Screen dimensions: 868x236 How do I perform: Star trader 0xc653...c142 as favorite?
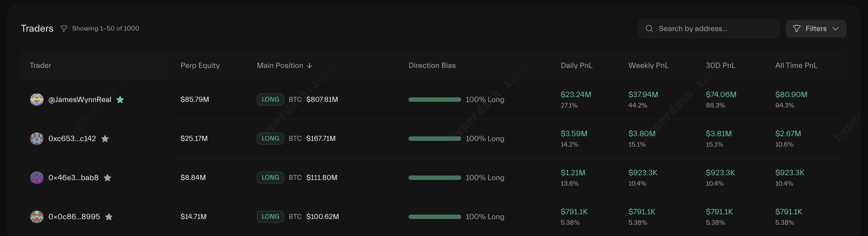105,139
